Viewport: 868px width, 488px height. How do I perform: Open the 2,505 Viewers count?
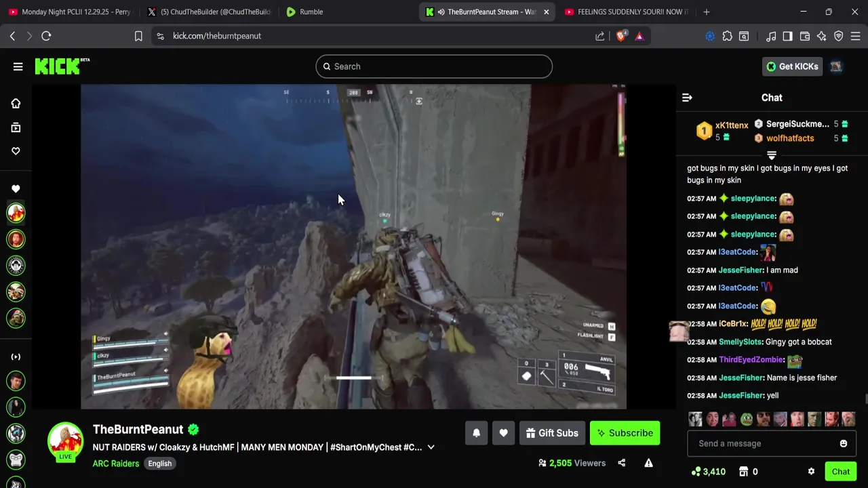(572, 463)
